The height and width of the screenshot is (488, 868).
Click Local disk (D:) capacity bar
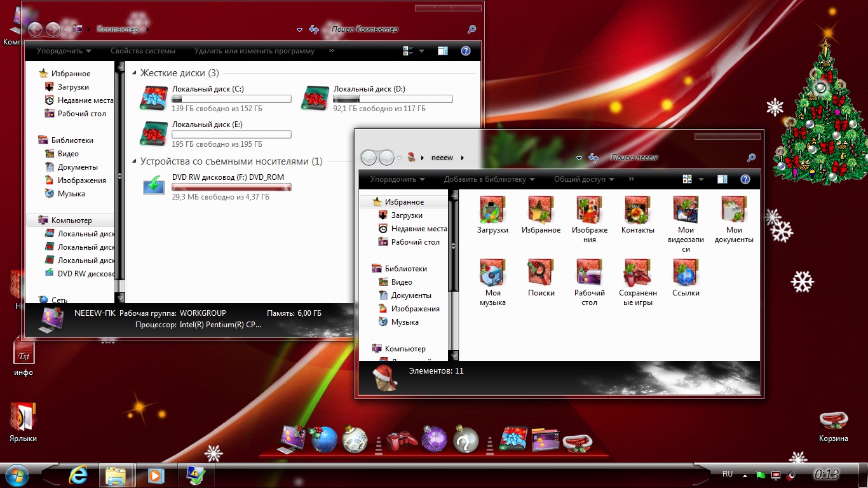click(x=393, y=99)
